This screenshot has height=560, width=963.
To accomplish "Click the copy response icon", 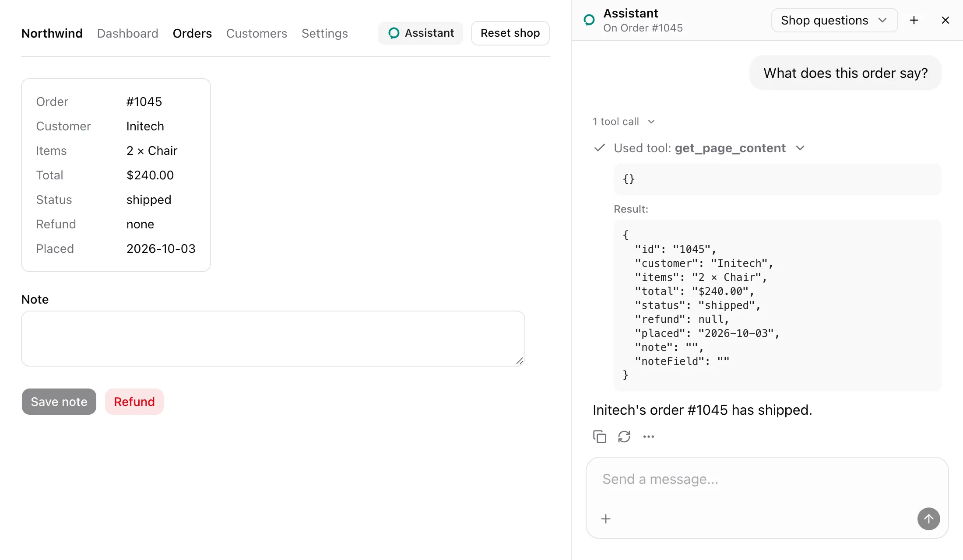I will [x=599, y=437].
